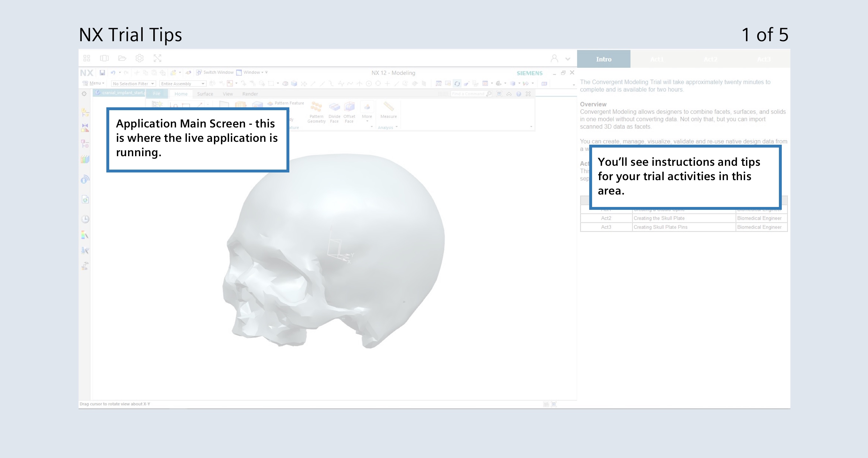Screen dimensions: 868x458
Task: Collapse the ribbon with the up chevron
Action: (509, 94)
